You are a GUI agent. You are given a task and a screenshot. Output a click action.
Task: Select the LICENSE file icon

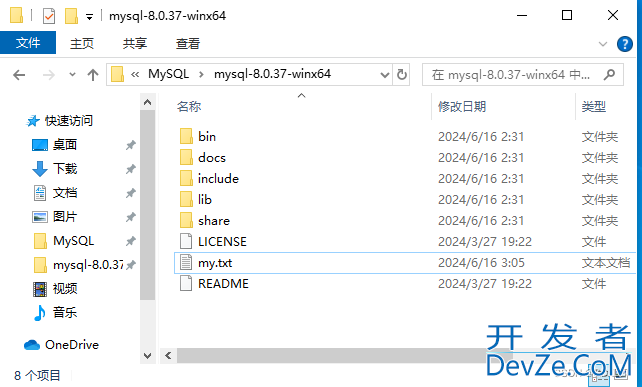(186, 242)
